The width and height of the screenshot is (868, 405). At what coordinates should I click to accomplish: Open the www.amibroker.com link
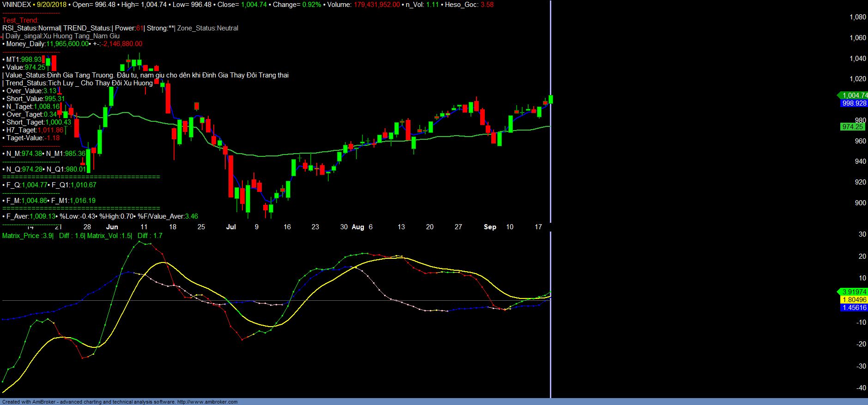tap(207, 402)
